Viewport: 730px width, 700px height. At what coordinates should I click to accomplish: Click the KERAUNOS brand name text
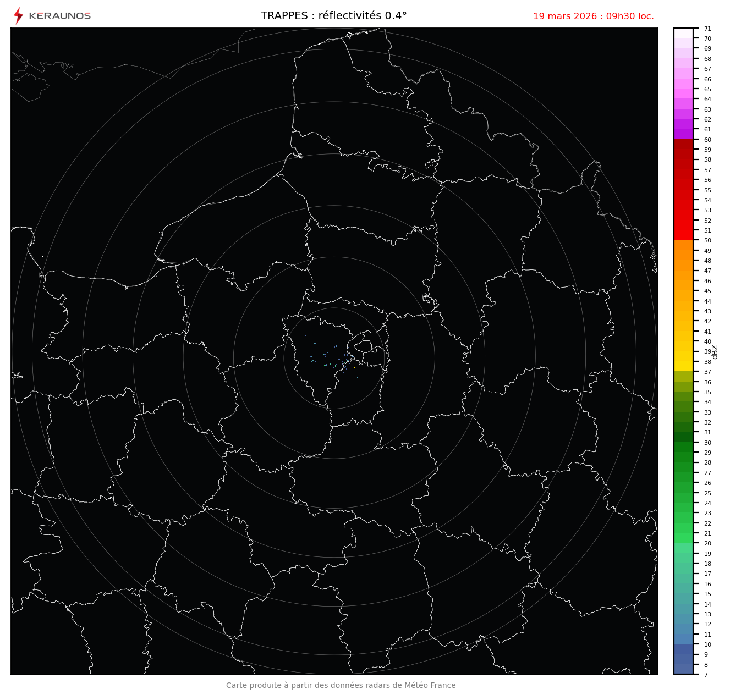tap(59, 16)
